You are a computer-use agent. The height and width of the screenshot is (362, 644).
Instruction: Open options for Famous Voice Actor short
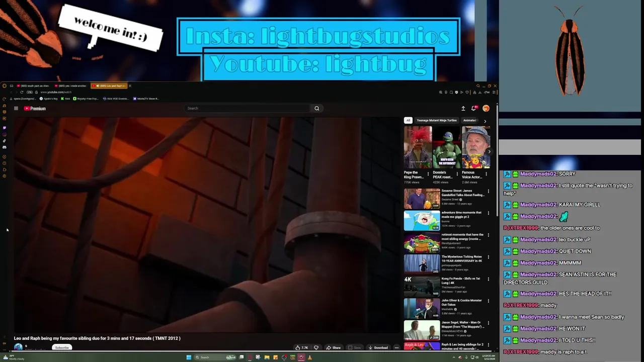[x=486, y=174]
